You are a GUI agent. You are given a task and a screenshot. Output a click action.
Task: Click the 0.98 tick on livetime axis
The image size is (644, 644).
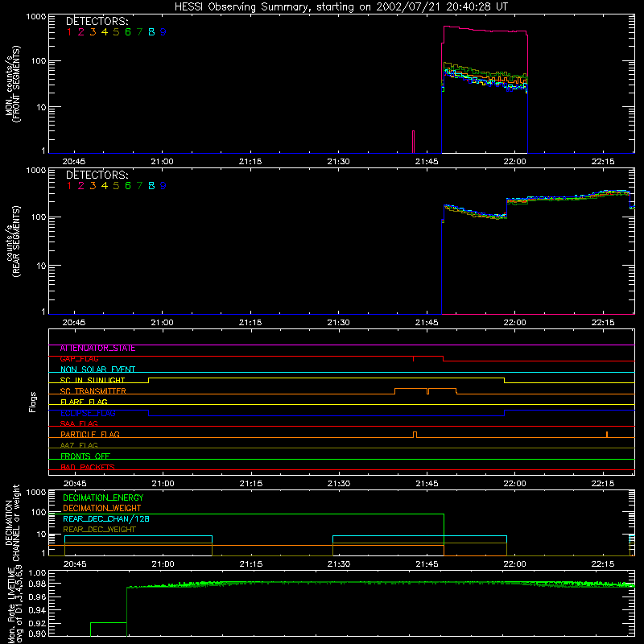[37, 584]
